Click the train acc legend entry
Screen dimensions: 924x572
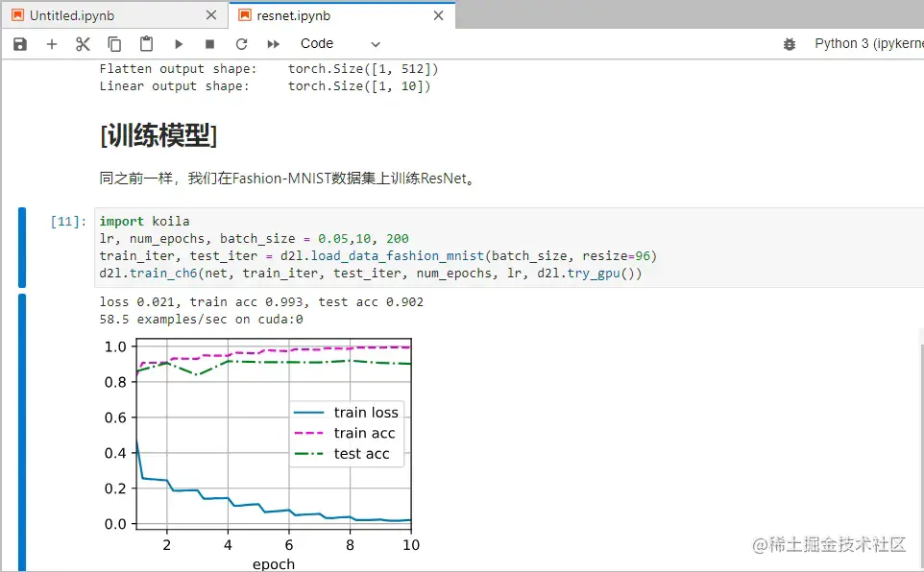tap(345, 433)
